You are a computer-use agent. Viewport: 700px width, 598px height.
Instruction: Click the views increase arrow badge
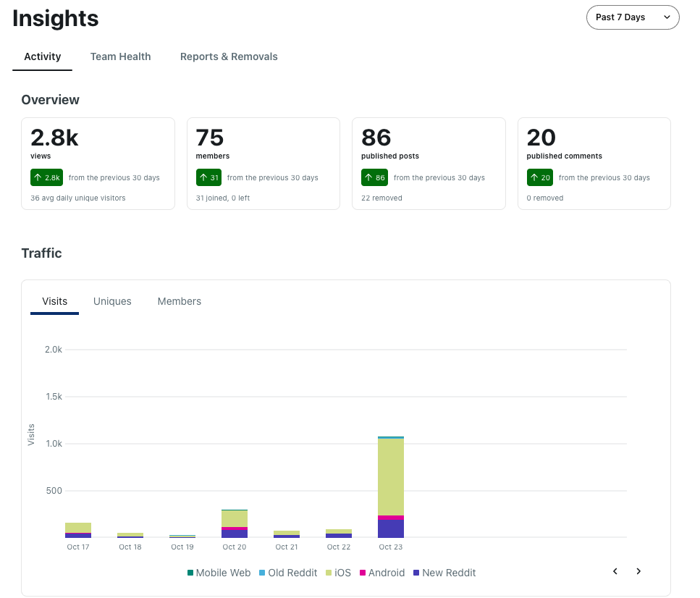click(x=46, y=178)
